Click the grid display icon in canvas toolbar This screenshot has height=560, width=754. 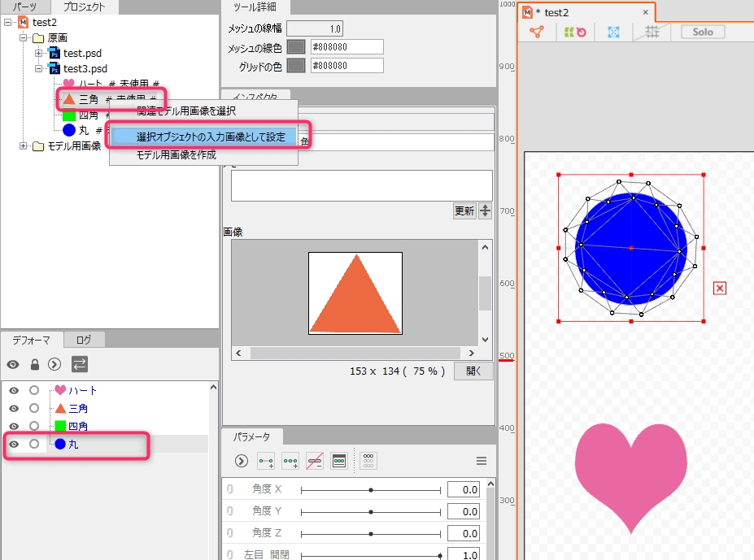pos(652,32)
